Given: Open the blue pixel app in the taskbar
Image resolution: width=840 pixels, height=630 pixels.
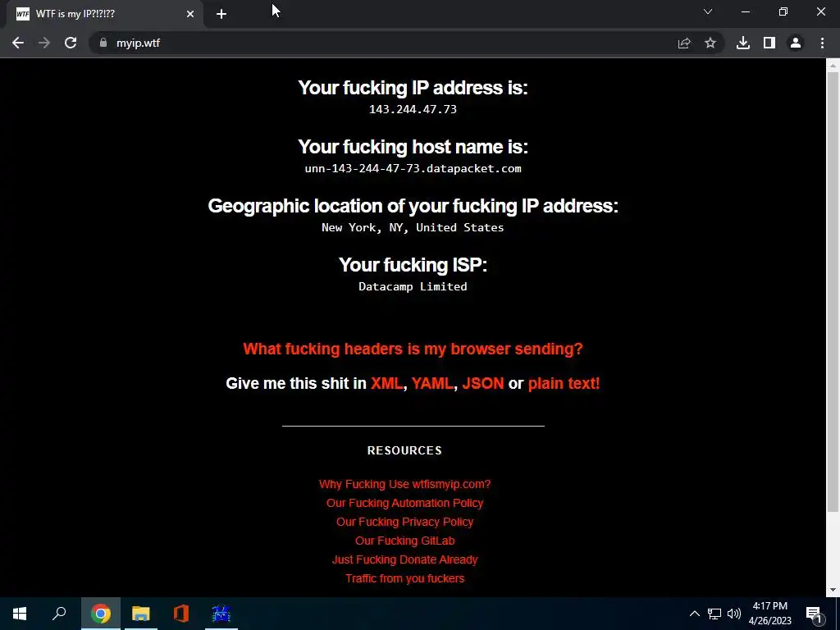Looking at the screenshot, I should coord(221,614).
